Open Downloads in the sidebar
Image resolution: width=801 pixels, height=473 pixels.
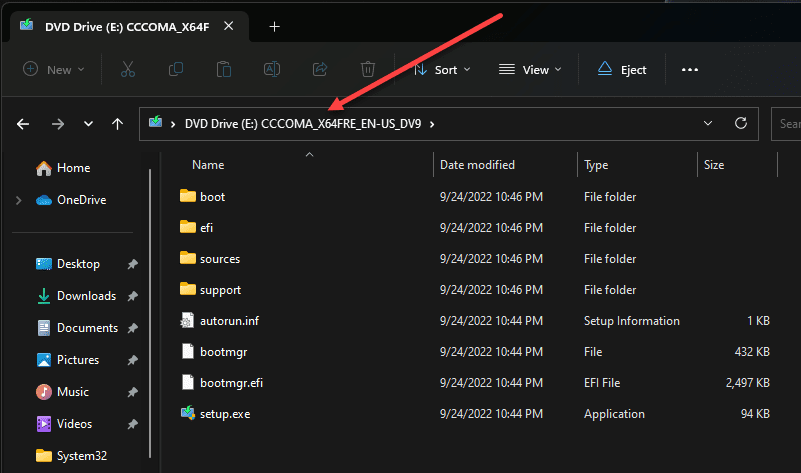pos(86,296)
